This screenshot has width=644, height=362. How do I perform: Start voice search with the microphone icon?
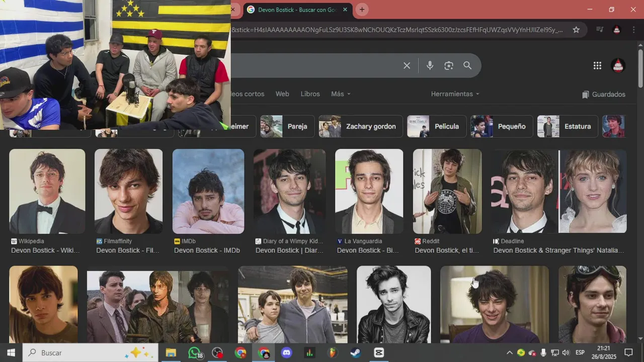tap(430, 65)
